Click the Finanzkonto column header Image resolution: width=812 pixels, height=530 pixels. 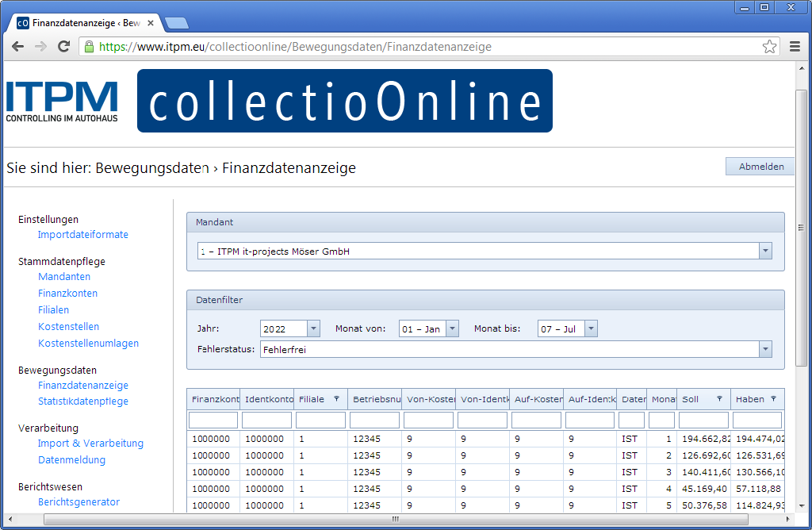point(213,399)
